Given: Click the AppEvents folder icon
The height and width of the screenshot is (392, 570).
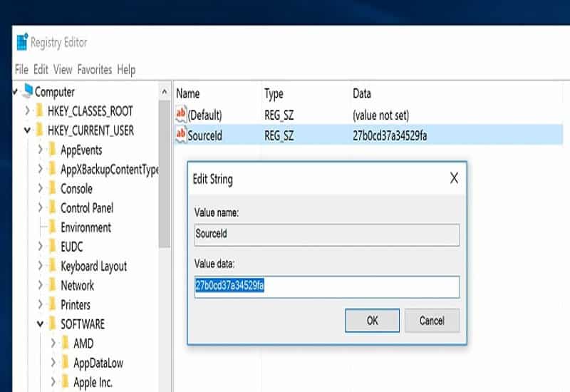Looking at the screenshot, I should pos(52,150).
